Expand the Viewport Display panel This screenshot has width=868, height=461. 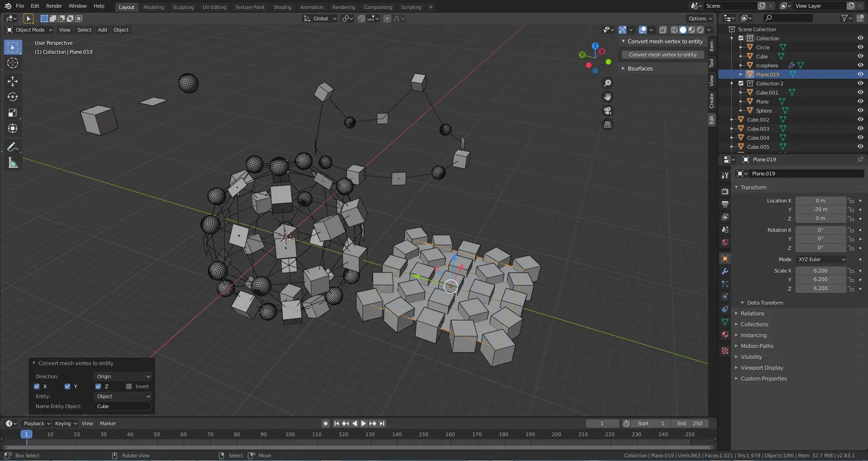[762, 368]
